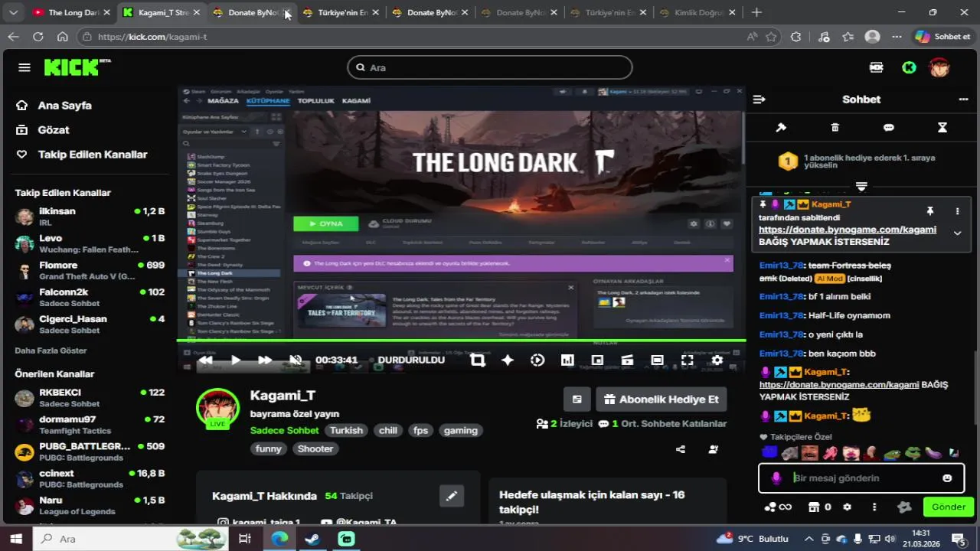Viewport: 980px width, 551px height.
Task: Click the Ara search field on Kick
Action: (x=490, y=67)
